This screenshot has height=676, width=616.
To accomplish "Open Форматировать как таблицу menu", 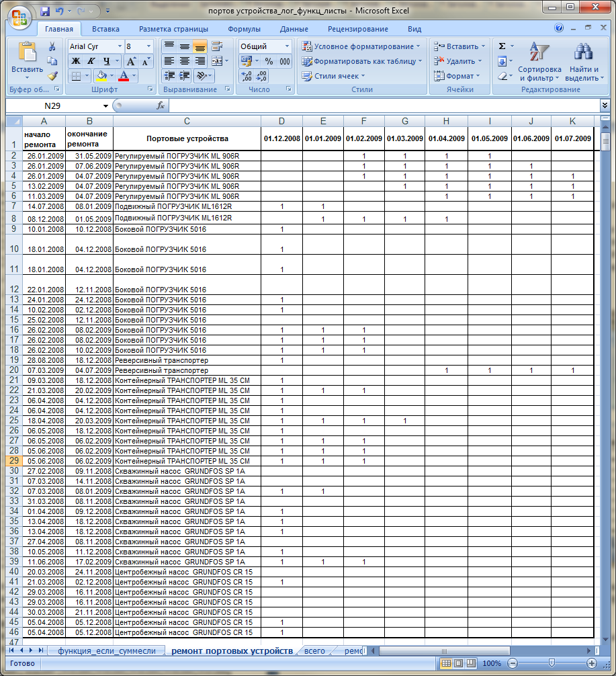I will [361, 61].
